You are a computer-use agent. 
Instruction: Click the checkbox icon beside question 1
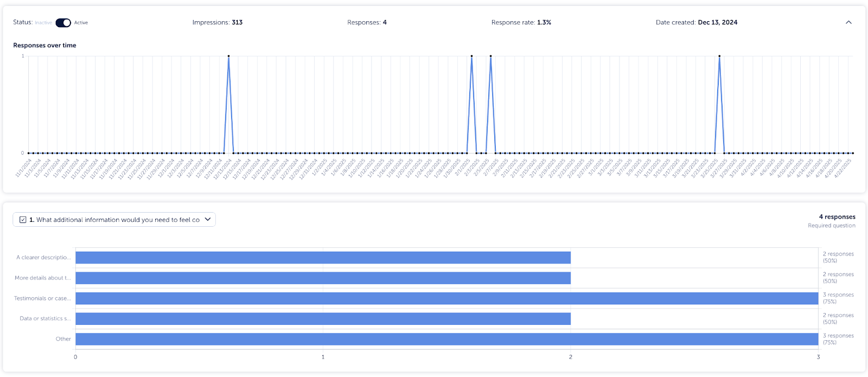[23, 220]
